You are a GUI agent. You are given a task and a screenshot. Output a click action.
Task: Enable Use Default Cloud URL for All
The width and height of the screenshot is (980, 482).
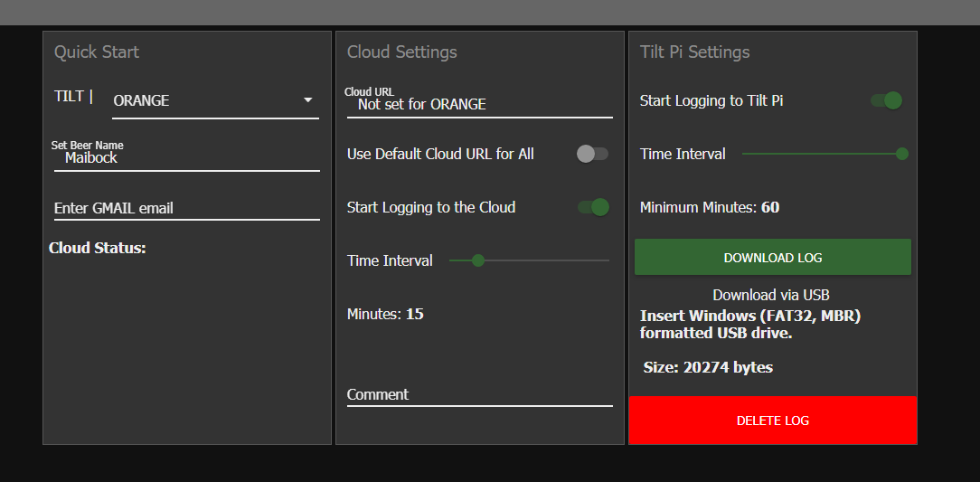click(592, 154)
